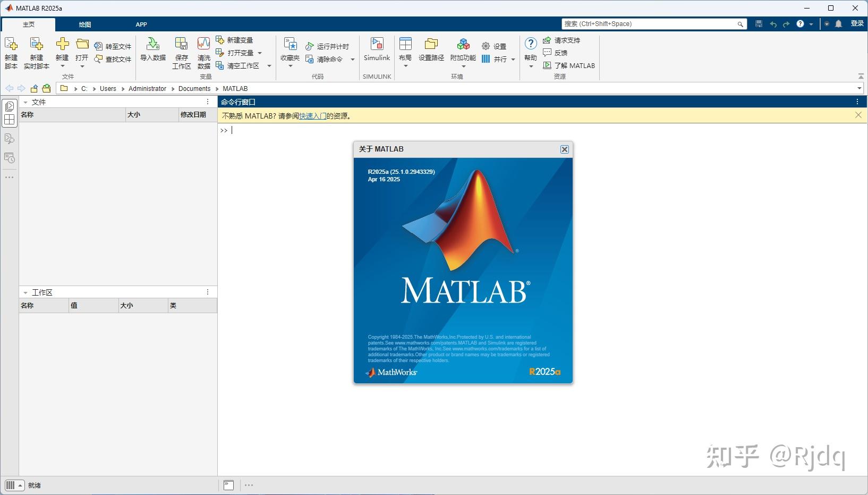Screen dimensions: 868x495
Task: Click the 快速入门 link in Command Window
Action: click(312, 115)
